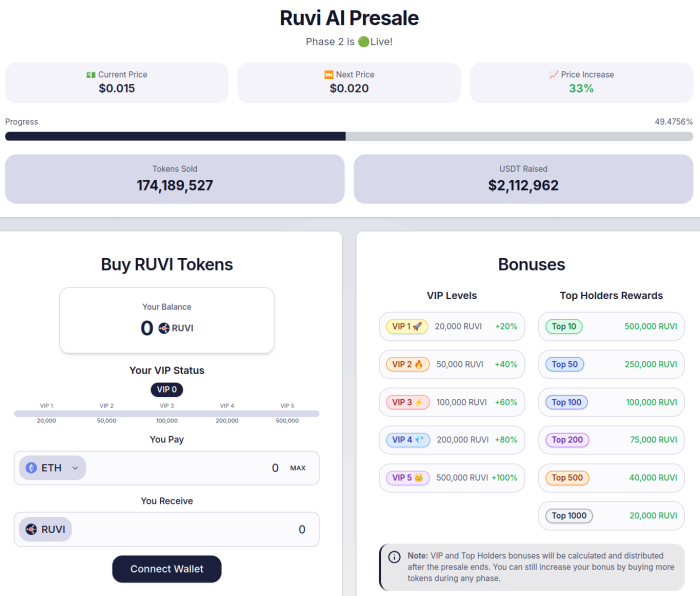
Task: Click the MAX amount button
Action: 298,468
